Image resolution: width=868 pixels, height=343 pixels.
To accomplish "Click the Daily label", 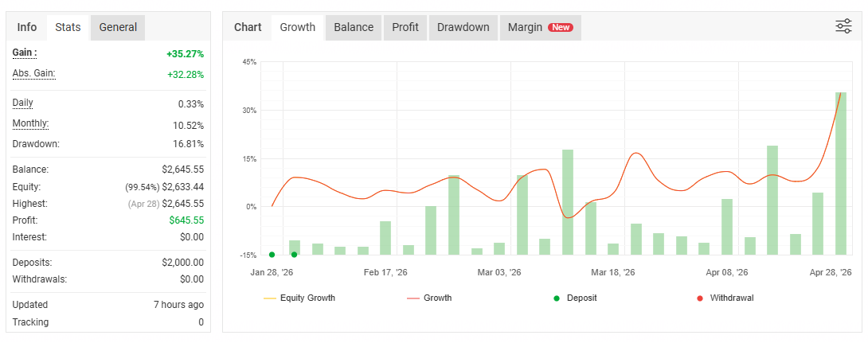I will coord(23,103).
